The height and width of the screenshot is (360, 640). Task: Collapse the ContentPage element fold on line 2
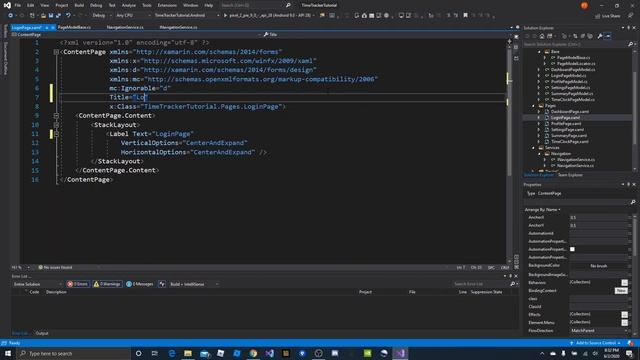pos(56,52)
